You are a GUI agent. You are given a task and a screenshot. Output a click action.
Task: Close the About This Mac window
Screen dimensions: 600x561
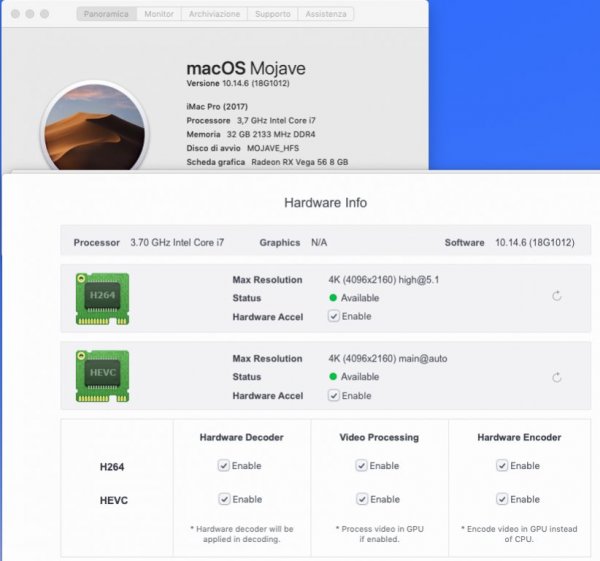(x=15, y=14)
